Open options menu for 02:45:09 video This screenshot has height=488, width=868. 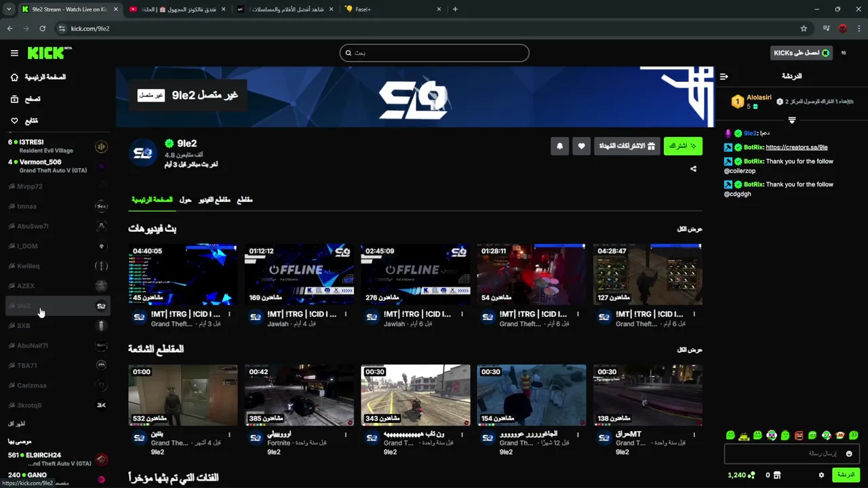[x=462, y=314]
